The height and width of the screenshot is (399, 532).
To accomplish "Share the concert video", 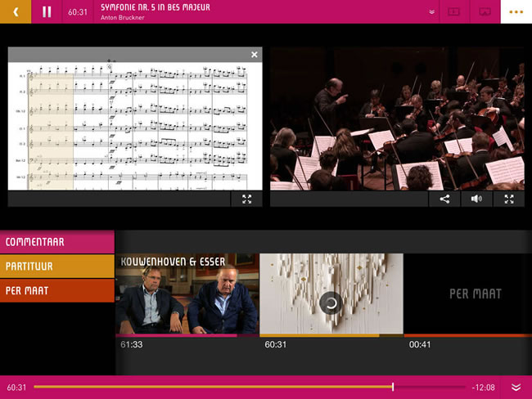I will [444, 199].
